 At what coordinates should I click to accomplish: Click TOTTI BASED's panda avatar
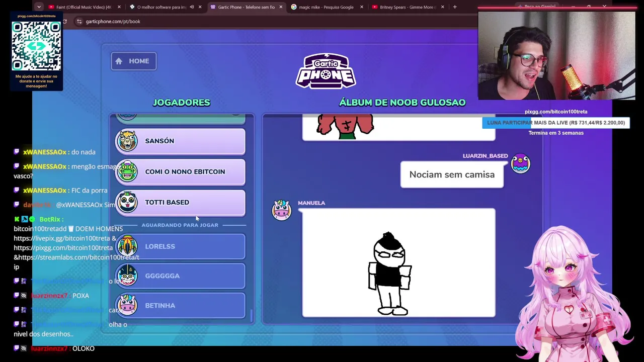point(127,202)
